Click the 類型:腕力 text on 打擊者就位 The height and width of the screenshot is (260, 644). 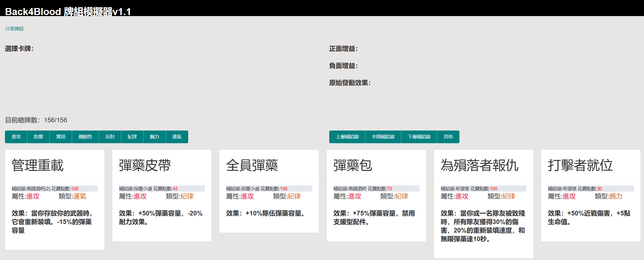click(608, 196)
